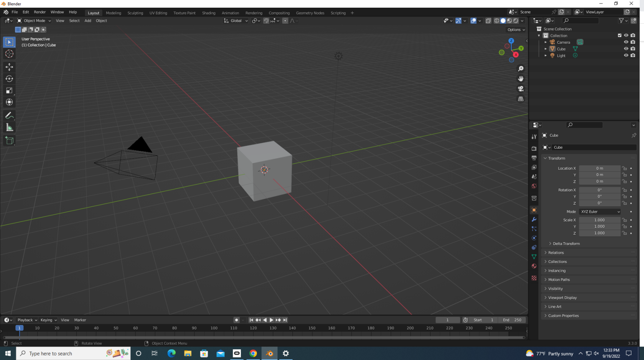This screenshot has width=644, height=360.
Task: Open the File menu
Action: (x=15, y=12)
